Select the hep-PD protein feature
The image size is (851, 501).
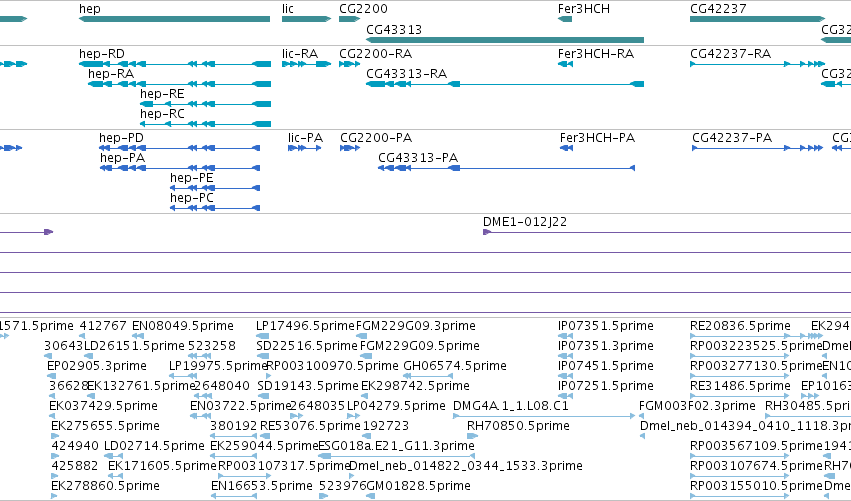point(180,148)
